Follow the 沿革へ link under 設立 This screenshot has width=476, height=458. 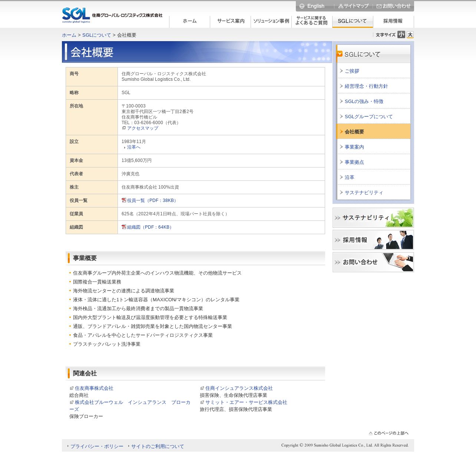(x=134, y=147)
